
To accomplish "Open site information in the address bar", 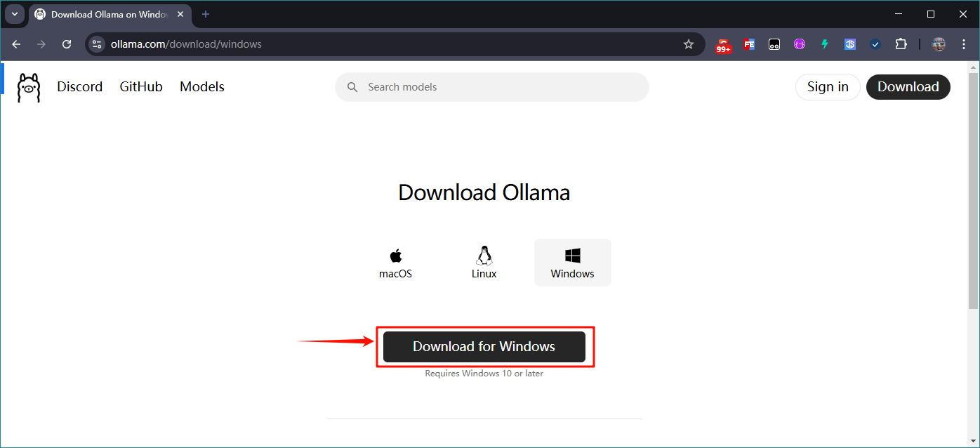I will (x=96, y=44).
